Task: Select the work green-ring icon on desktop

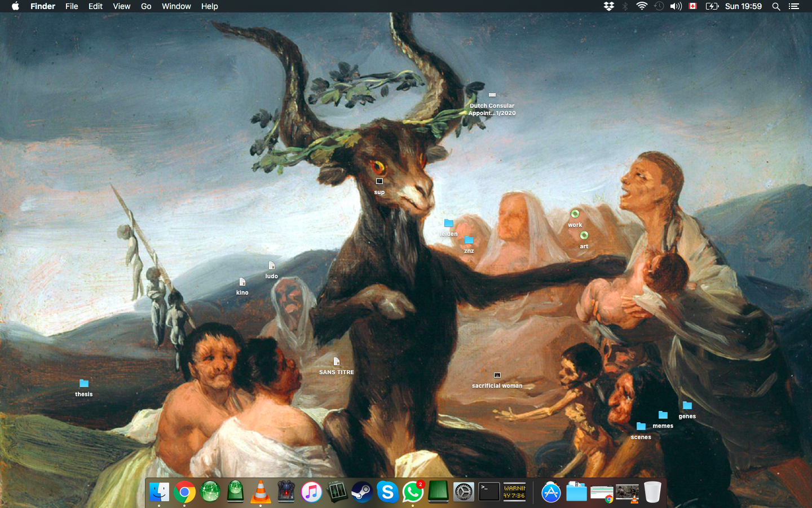Action: coord(575,214)
